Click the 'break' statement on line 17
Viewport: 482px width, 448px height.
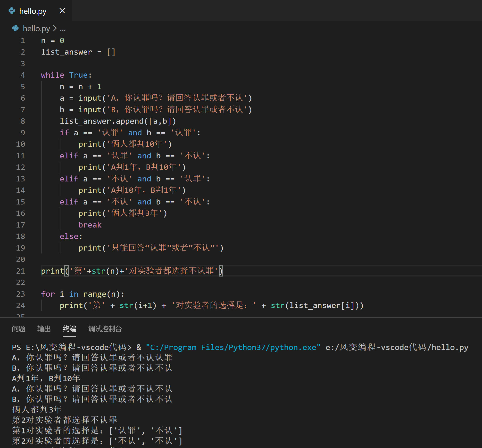(90, 225)
